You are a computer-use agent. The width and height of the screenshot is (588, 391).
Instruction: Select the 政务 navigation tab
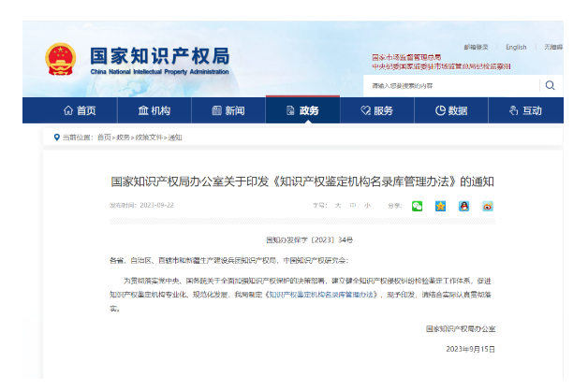pos(302,110)
